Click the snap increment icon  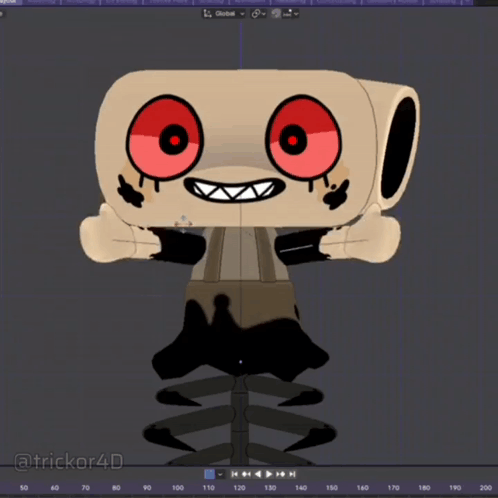(x=287, y=14)
